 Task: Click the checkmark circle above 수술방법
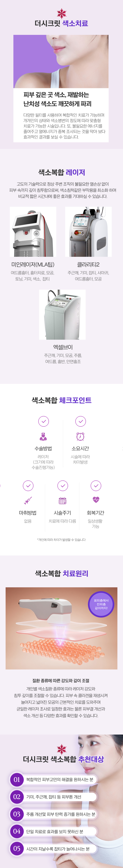[x=43, y=421]
